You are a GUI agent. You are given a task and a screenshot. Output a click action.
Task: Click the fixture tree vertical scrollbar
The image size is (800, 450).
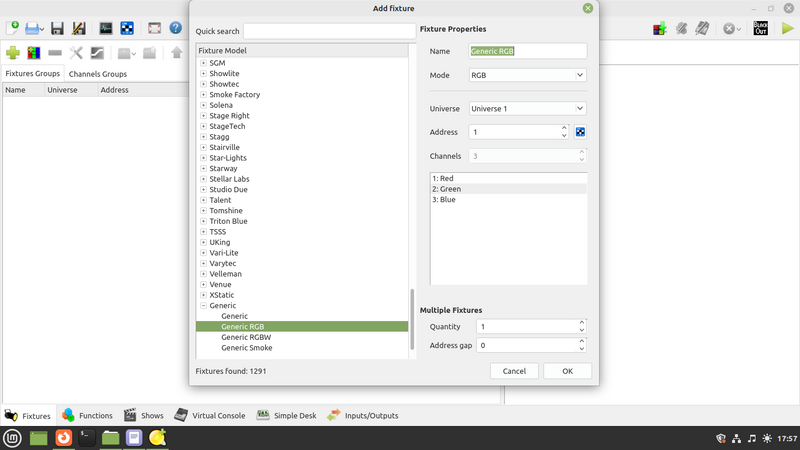tap(412, 319)
